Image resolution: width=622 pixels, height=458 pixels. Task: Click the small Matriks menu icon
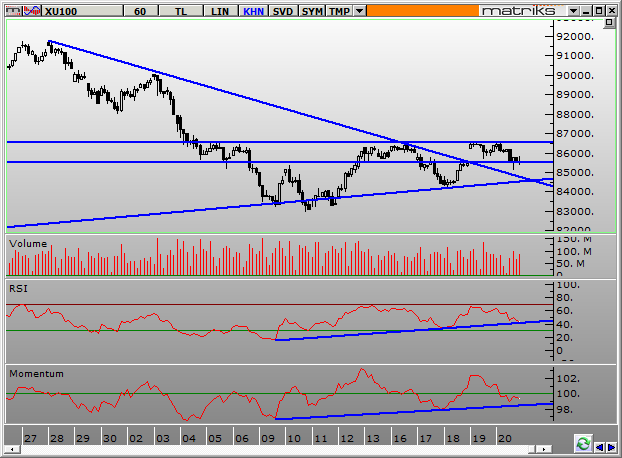[x=10, y=10]
